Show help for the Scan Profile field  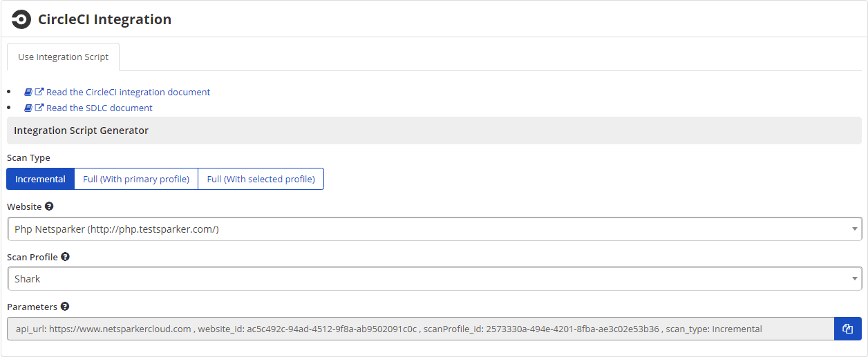pos(66,257)
